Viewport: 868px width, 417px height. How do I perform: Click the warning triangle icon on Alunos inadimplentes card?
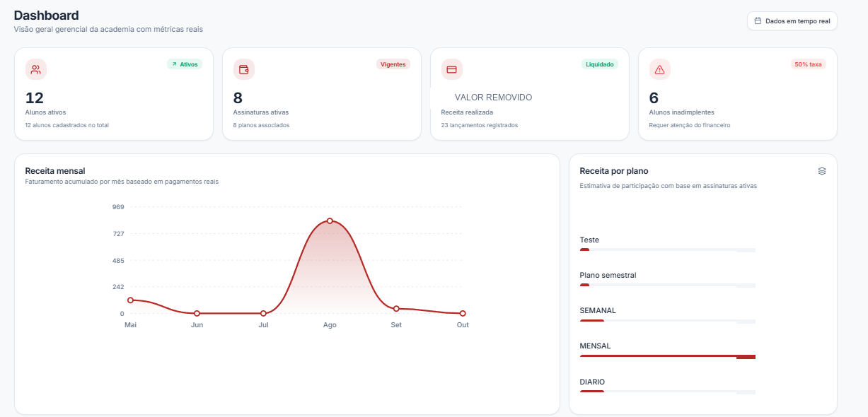[660, 69]
